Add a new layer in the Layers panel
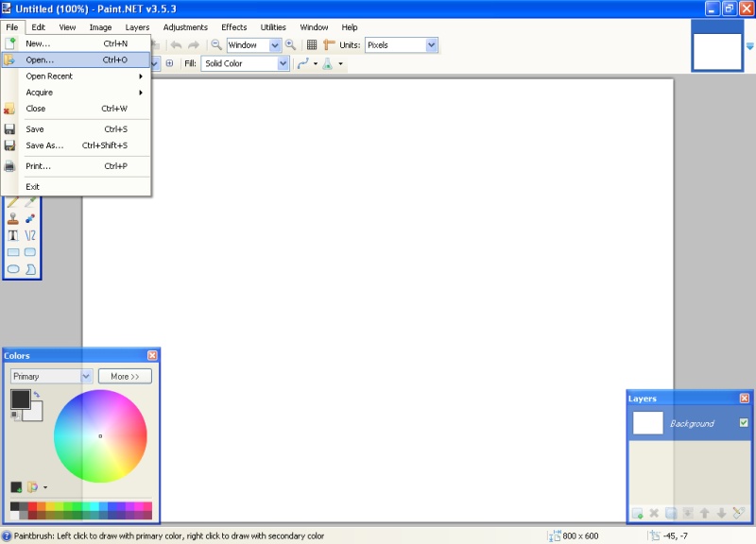The image size is (756, 544). [637, 513]
